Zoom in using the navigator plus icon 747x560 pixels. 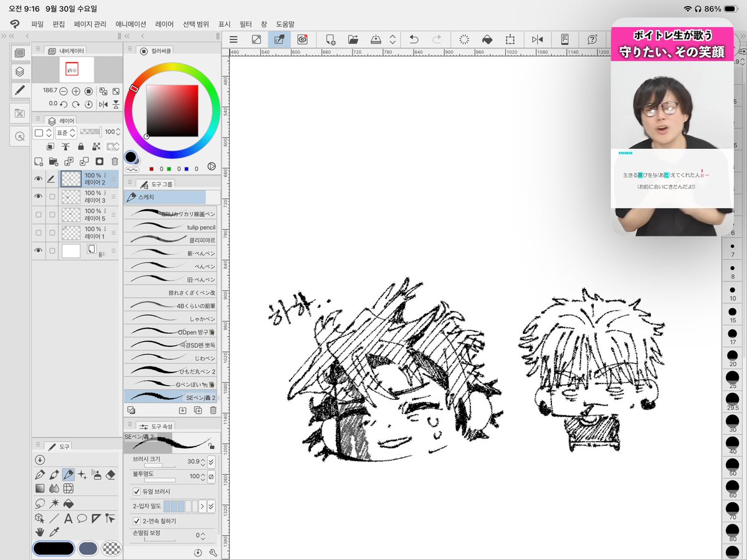[x=76, y=91]
